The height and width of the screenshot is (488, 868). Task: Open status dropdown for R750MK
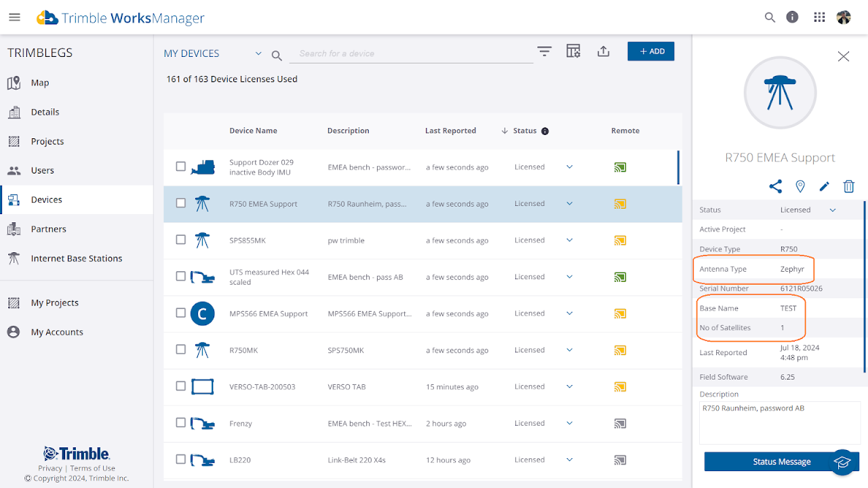coord(570,350)
